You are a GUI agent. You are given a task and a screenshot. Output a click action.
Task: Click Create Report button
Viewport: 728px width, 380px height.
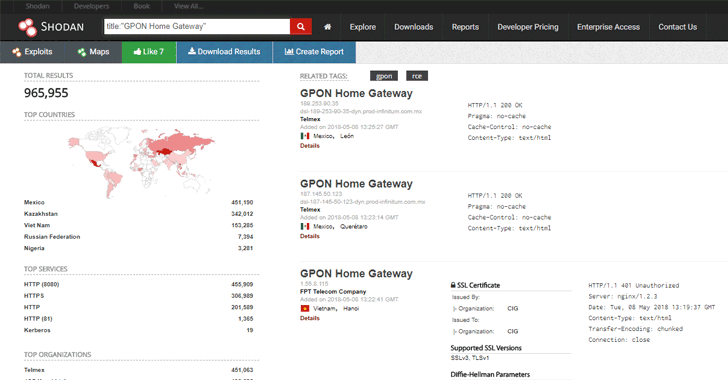pos(314,52)
